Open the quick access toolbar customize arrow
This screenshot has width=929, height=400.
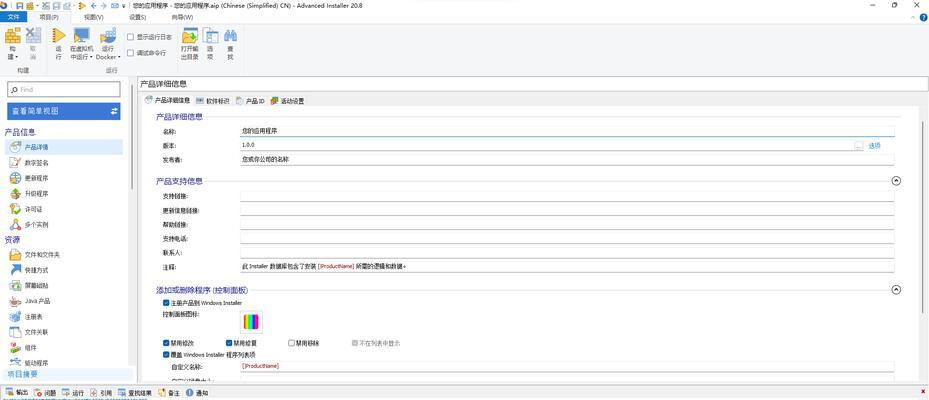[x=123, y=5]
